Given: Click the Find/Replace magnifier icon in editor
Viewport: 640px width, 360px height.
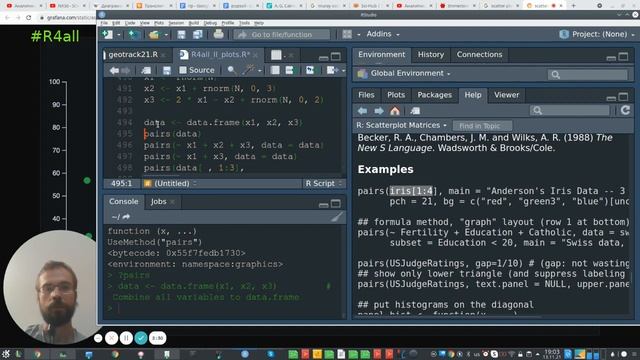Looking at the screenshot, I should pyautogui.click(x=231, y=70).
